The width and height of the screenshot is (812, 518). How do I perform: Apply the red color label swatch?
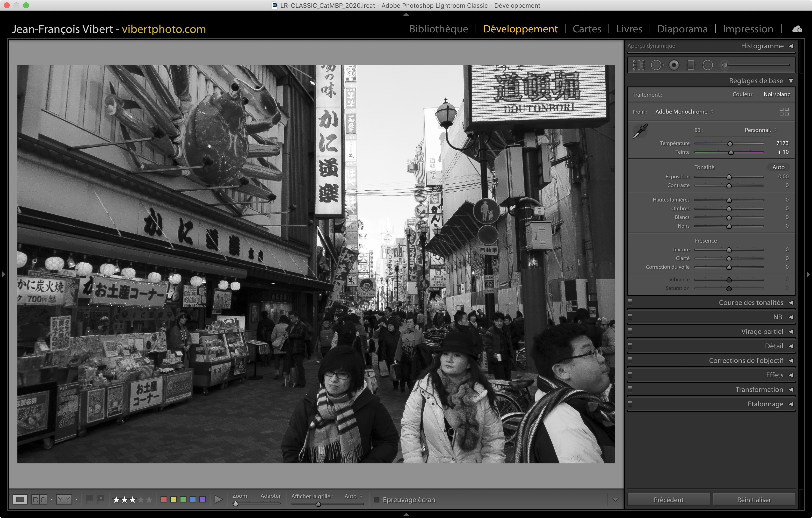[x=164, y=499]
